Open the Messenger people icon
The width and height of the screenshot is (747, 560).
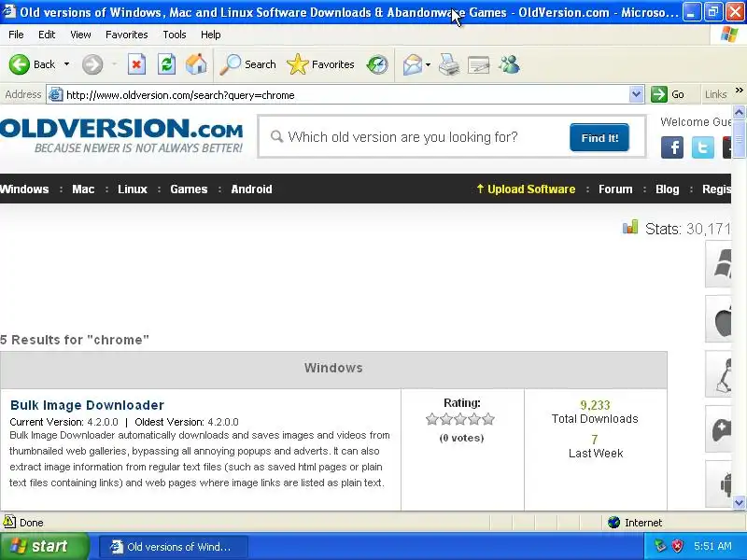tap(509, 64)
